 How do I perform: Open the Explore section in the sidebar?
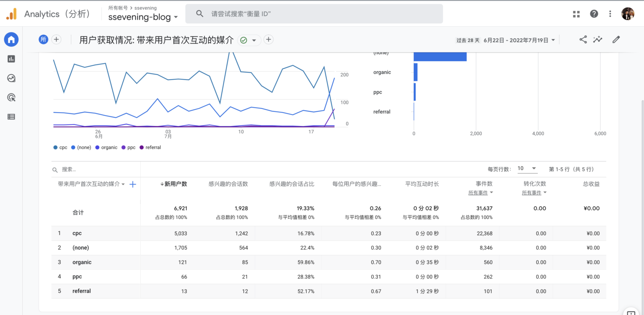tap(11, 78)
